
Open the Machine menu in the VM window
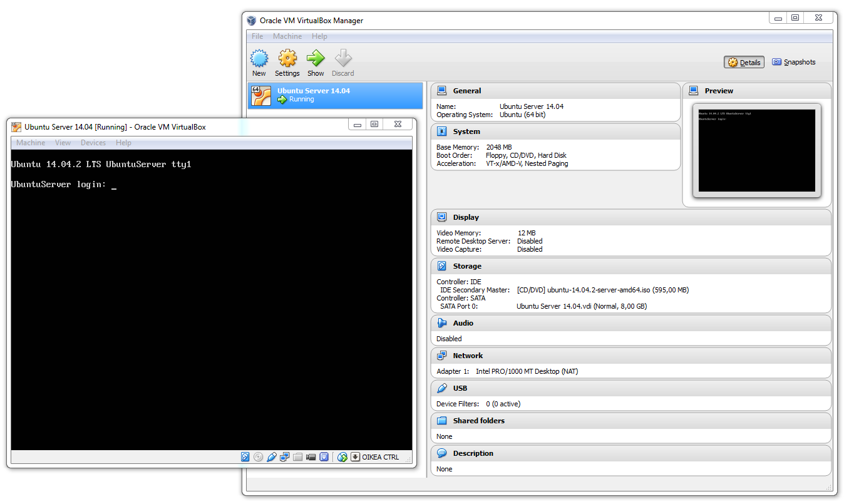(x=31, y=143)
